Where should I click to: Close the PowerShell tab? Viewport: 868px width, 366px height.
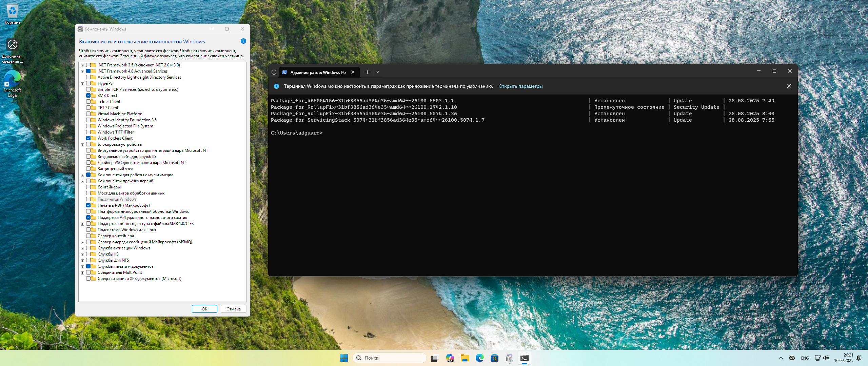[353, 72]
